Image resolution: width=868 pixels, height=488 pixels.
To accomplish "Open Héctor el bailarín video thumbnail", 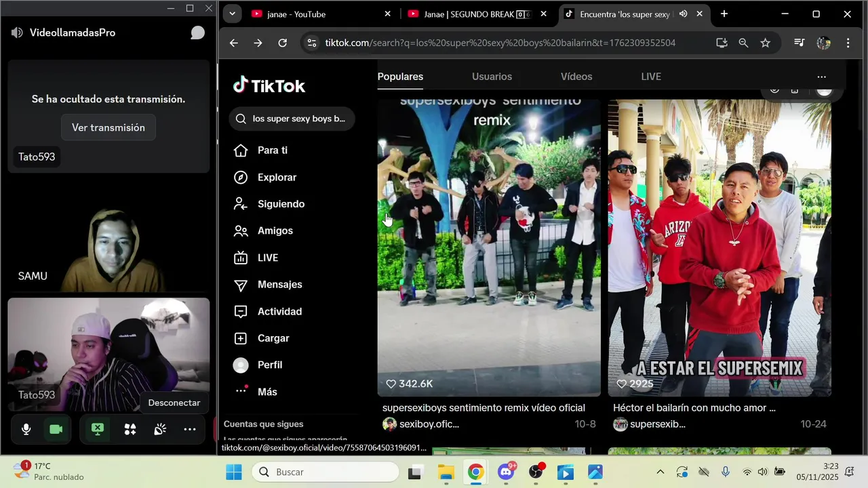I will (719, 247).
